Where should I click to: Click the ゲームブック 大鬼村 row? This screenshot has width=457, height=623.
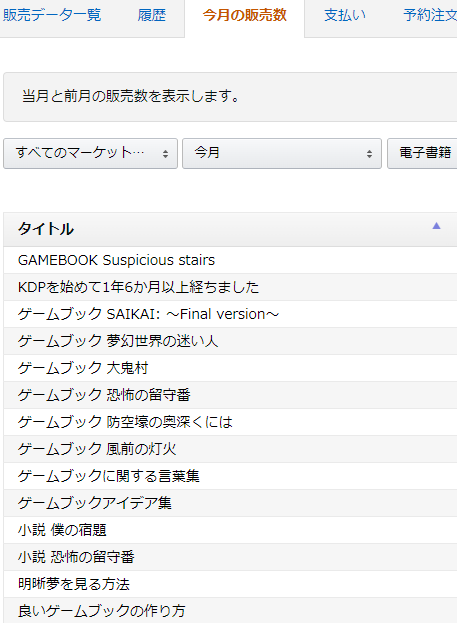(x=230, y=368)
